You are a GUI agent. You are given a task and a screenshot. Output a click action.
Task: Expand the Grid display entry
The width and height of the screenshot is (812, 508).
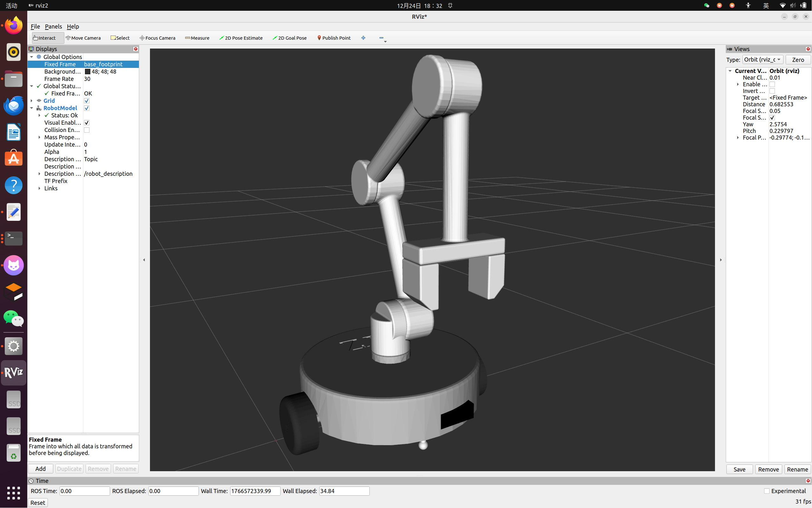pos(32,101)
